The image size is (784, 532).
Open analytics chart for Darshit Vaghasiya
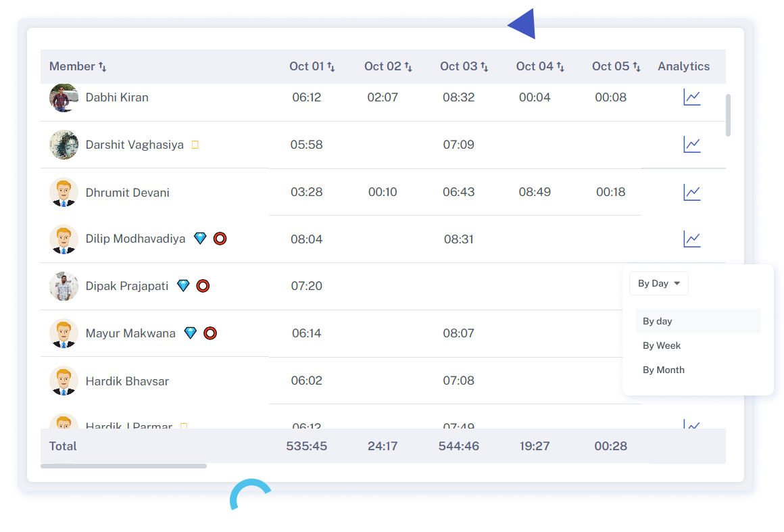[691, 145]
